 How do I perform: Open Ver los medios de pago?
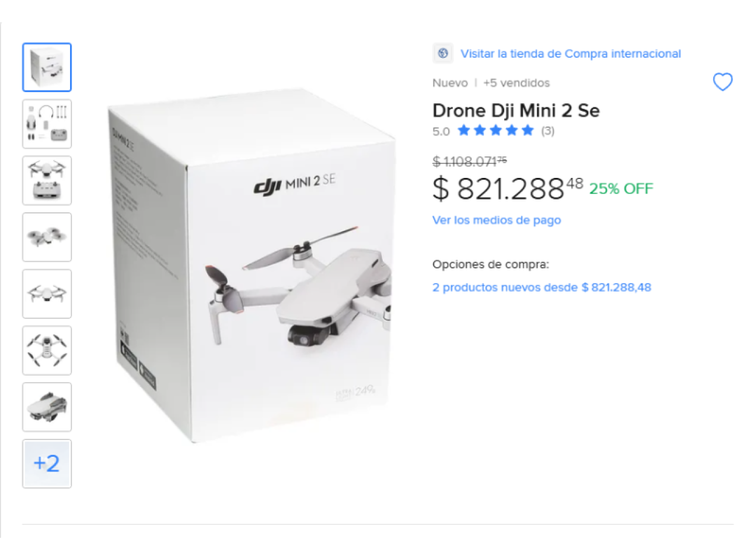496,220
